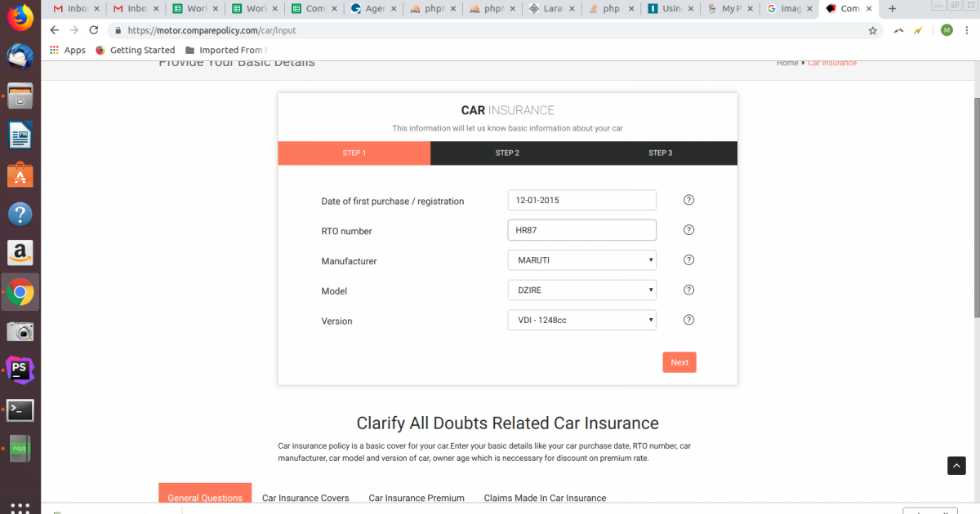Launch LibreOffice Writer from the dock
Image resolution: width=980 pixels, height=514 pixels.
tap(20, 135)
